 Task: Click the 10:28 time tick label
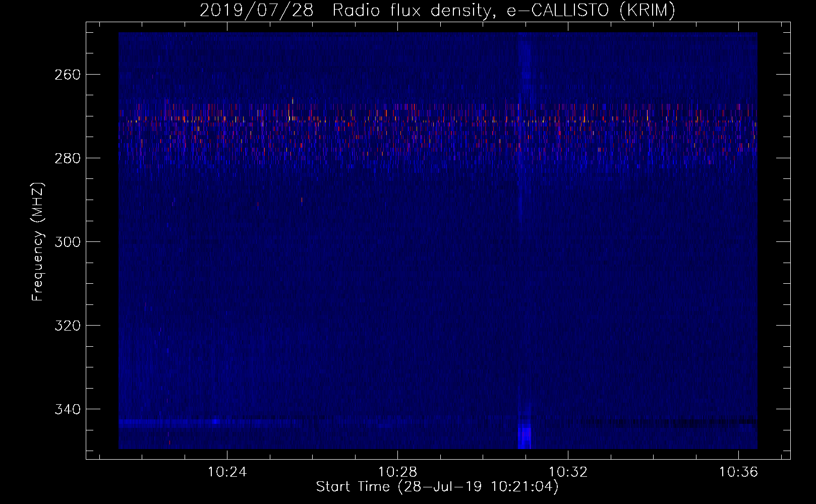coord(398,472)
